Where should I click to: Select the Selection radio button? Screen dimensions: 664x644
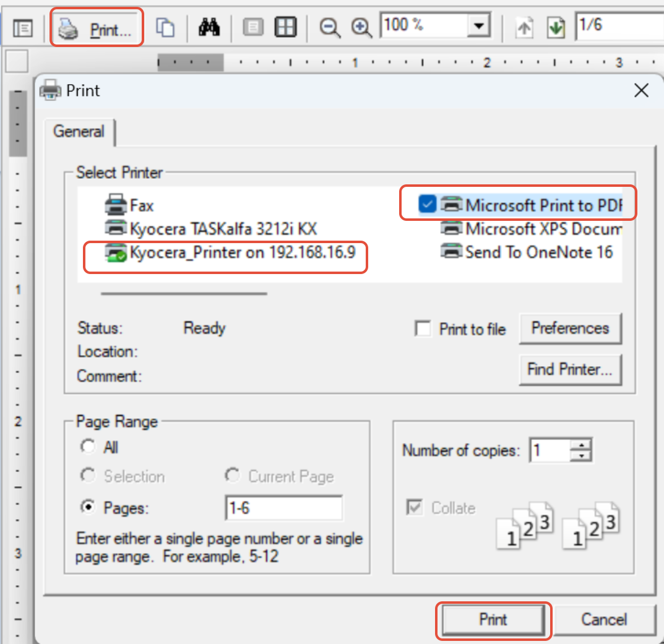point(88,476)
